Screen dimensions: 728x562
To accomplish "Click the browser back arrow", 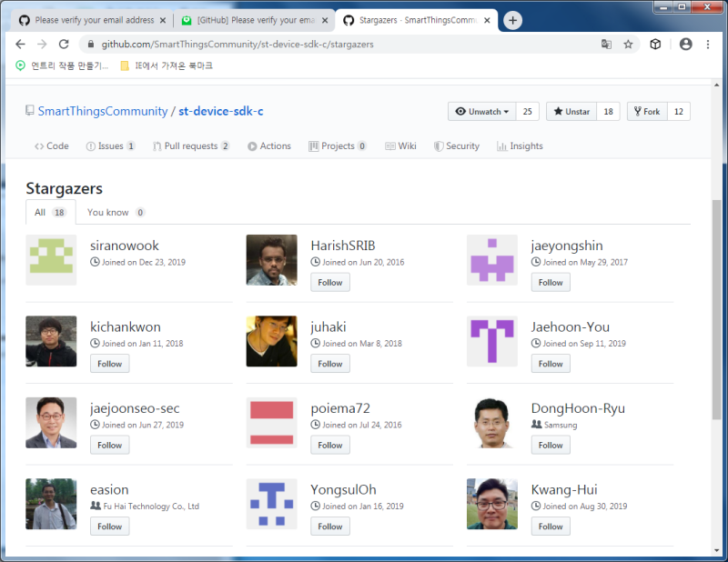I will [x=20, y=44].
